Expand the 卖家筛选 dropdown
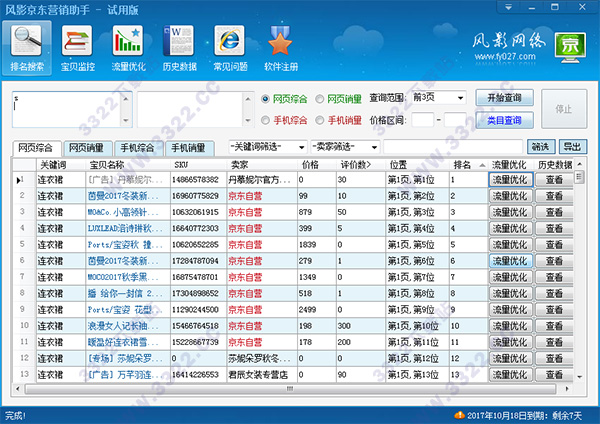600x424 pixels. [345, 147]
